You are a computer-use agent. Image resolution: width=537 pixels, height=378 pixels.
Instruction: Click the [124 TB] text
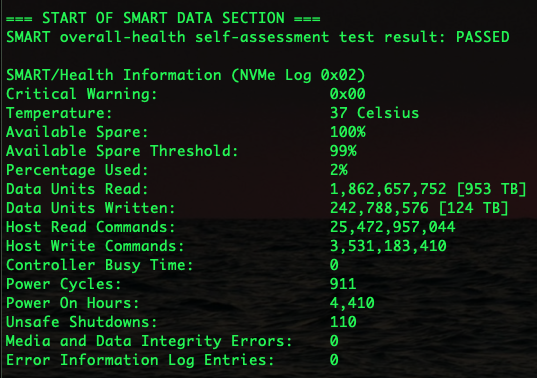[x=474, y=208]
